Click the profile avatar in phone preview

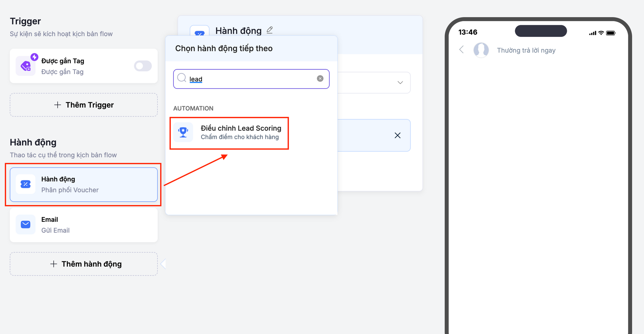(481, 50)
